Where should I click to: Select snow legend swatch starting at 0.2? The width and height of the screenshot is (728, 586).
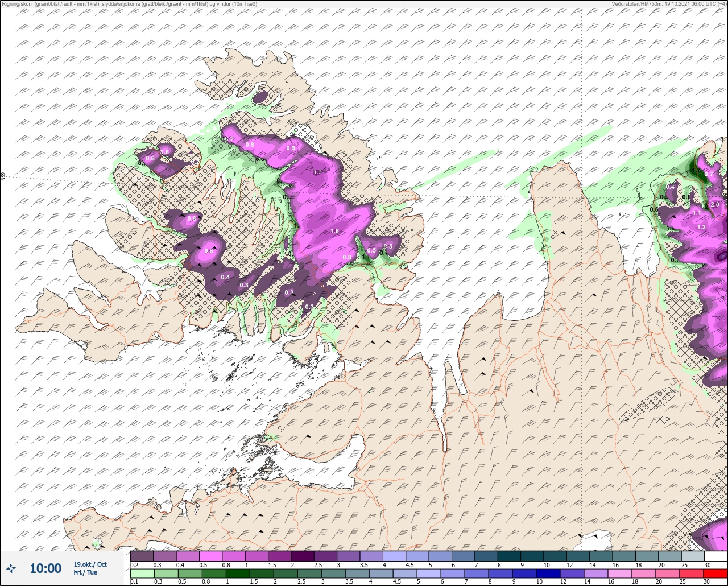[142, 556]
